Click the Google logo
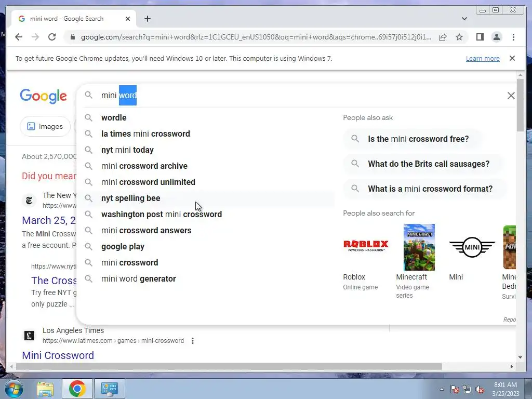The width and height of the screenshot is (532, 399). pyautogui.click(x=44, y=96)
